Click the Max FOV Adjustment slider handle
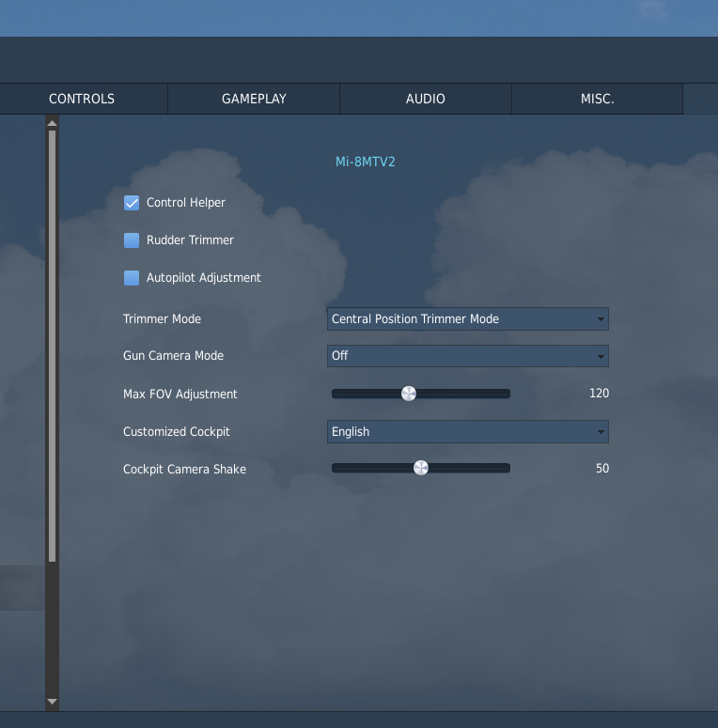The width and height of the screenshot is (718, 728). click(x=409, y=394)
